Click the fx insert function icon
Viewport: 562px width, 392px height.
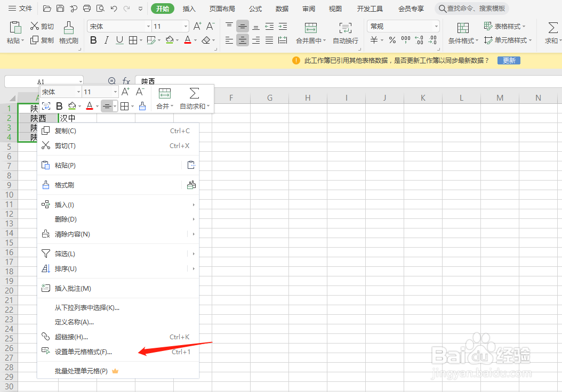click(x=126, y=80)
